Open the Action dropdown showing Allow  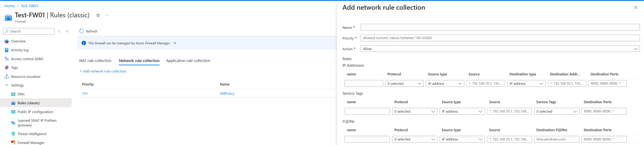tap(500, 49)
